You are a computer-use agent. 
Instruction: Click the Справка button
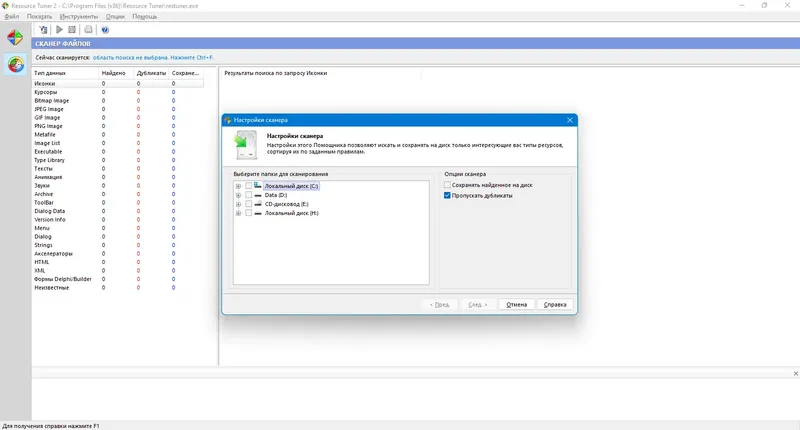coord(555,305)
